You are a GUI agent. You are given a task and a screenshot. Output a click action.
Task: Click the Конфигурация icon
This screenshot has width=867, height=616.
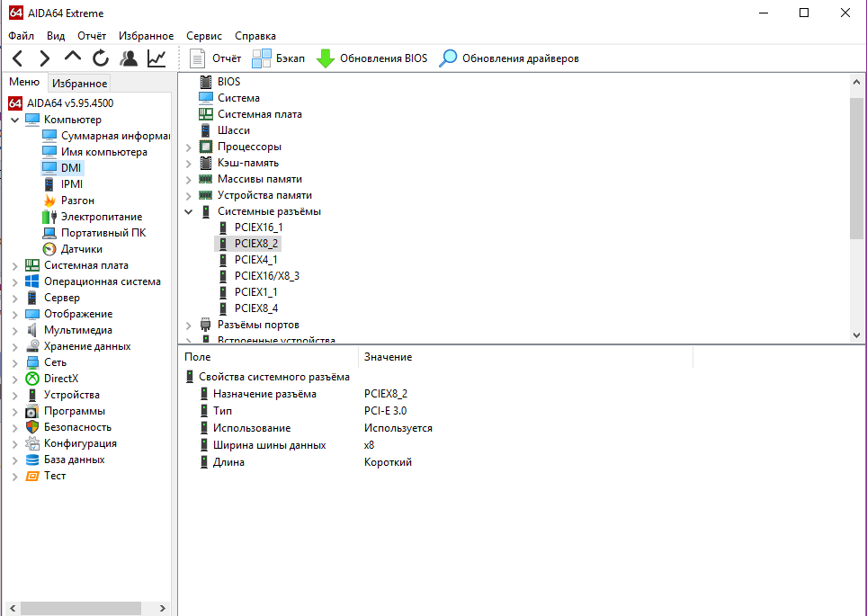32,443
